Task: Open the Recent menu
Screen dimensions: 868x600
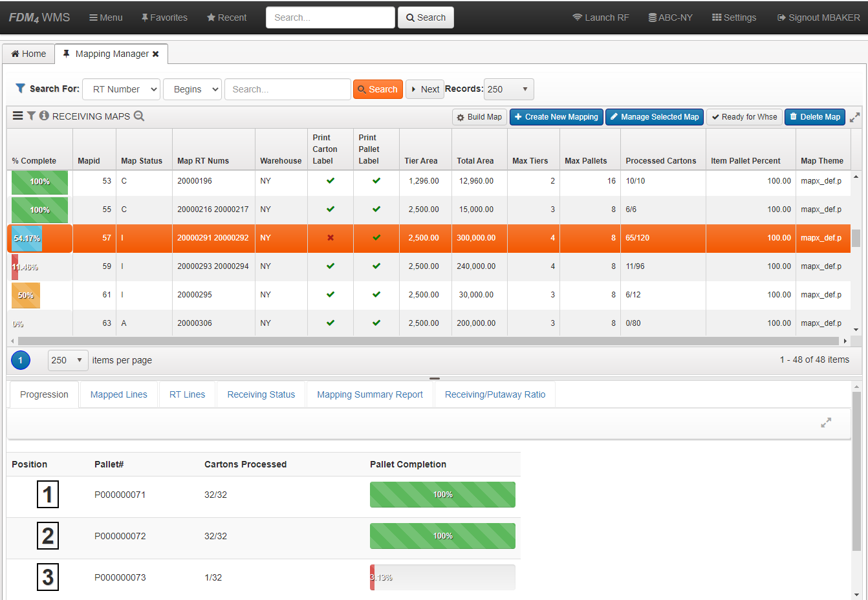Action: tap(227, 17)
